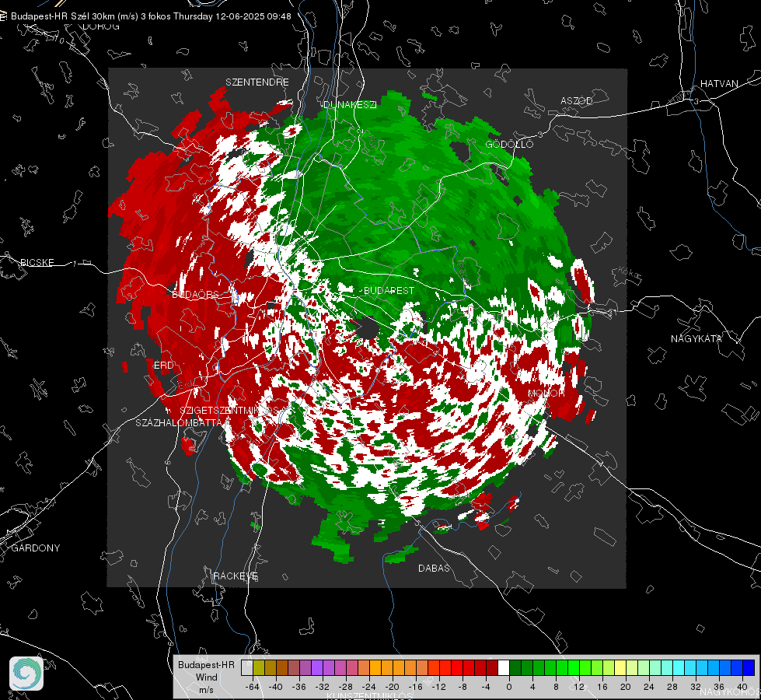This screenshot has width=761, height=700.
Task: Click the -64 legend value
Action: 253,687
